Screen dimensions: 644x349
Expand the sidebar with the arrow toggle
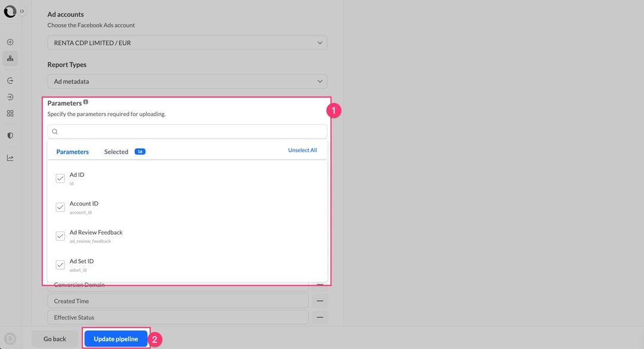(22, 11)
